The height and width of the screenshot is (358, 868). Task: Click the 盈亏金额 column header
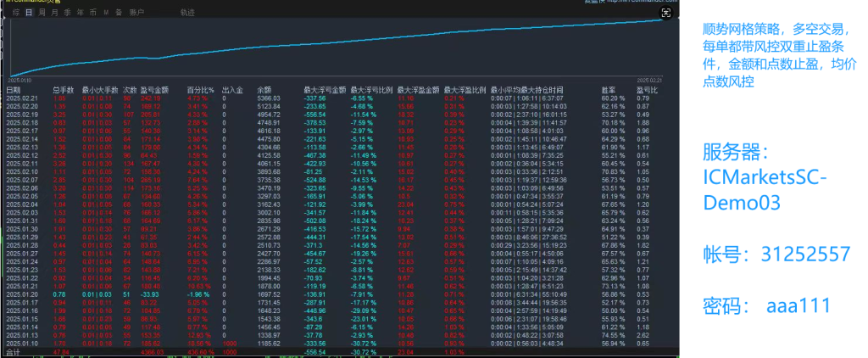tap(154, 90)
